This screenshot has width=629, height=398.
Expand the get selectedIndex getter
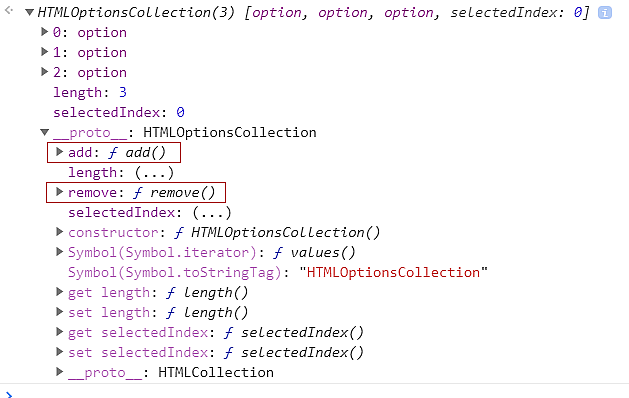click(59, 332)
